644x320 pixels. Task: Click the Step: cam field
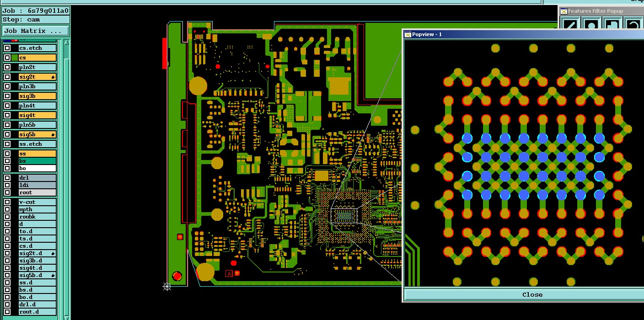36,20
